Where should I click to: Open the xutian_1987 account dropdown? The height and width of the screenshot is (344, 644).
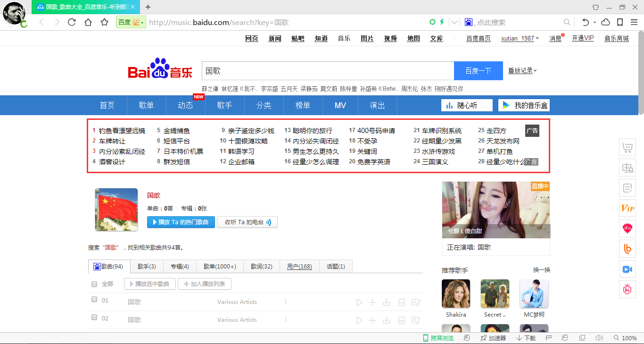[x=520, y=39]
